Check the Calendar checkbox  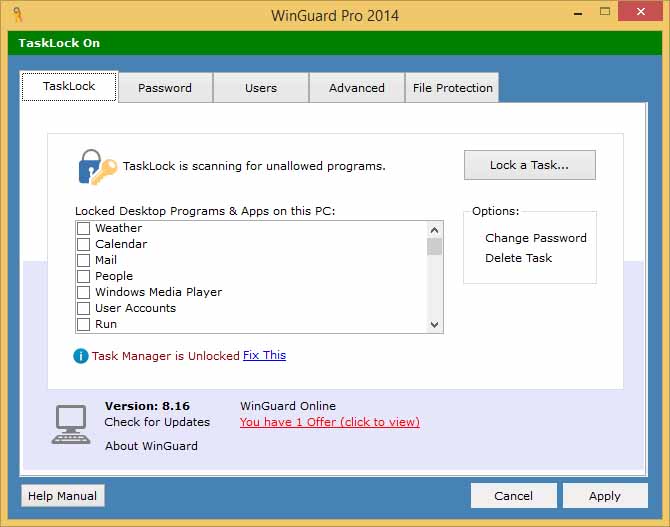click(x=83, y=244)
